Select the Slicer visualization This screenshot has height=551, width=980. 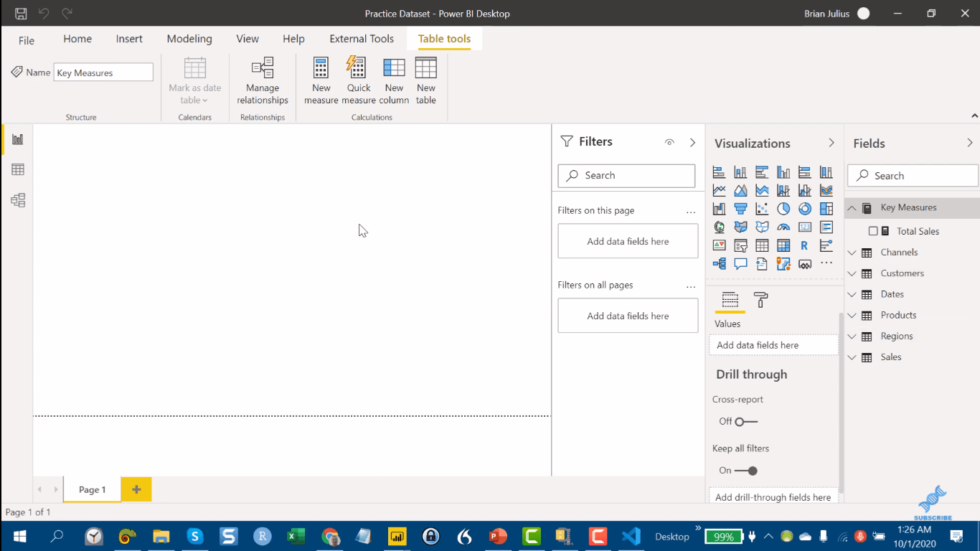pos(740,245)
